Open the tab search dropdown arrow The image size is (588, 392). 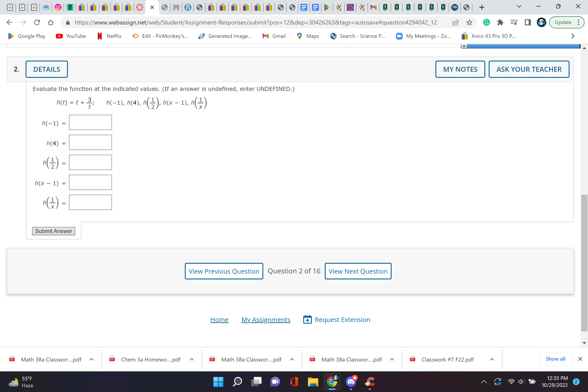[519, 7]
